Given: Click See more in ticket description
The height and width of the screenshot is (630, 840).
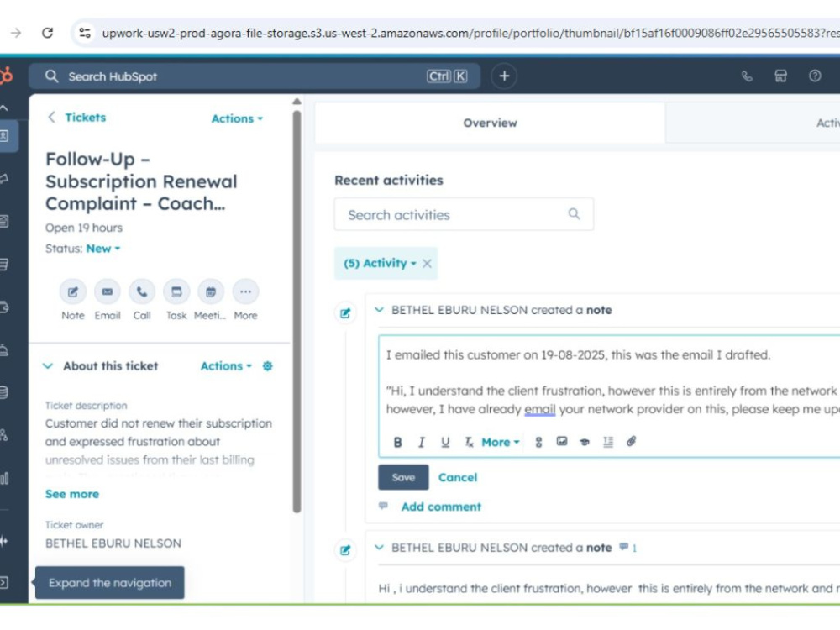Looking at the screenshot, I should coord(71,494).
